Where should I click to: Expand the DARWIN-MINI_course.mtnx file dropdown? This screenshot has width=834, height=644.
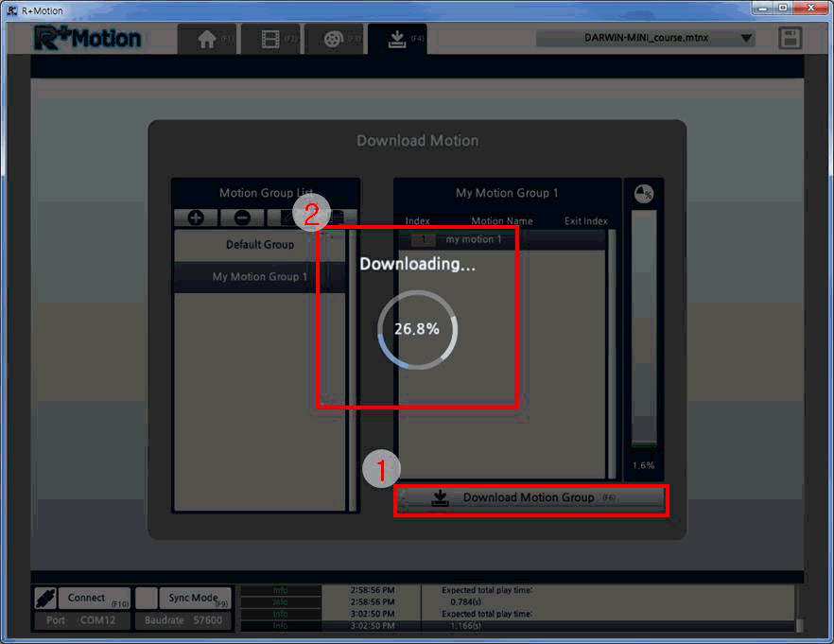click(746, 38)
